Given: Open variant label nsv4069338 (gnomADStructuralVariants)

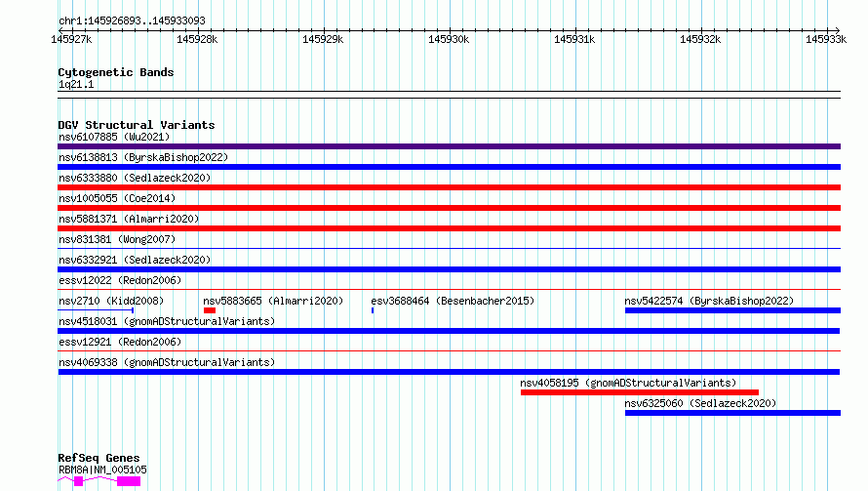Looking at the screenshot, I should coord(167,362).
